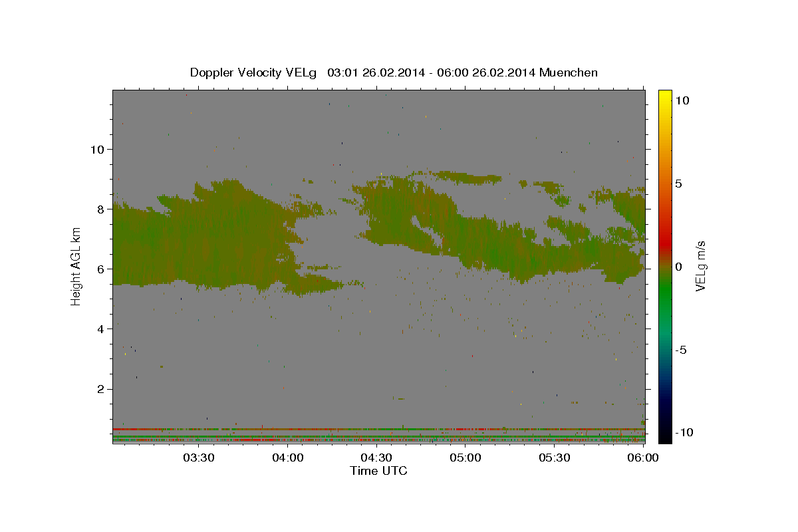Click the colorbar tick label 5
798x532 pixels.
[678, 183]
